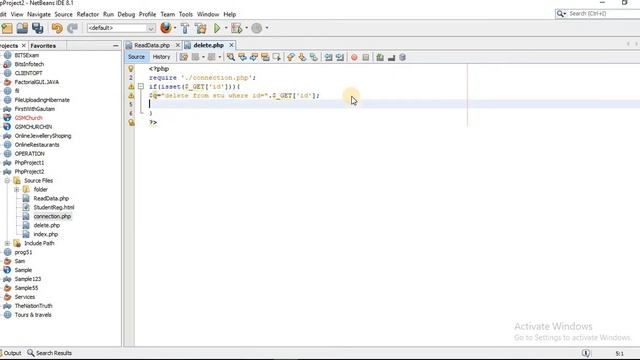
Task: Switch to the ReadData.php tab
Action: pos(152,45)
